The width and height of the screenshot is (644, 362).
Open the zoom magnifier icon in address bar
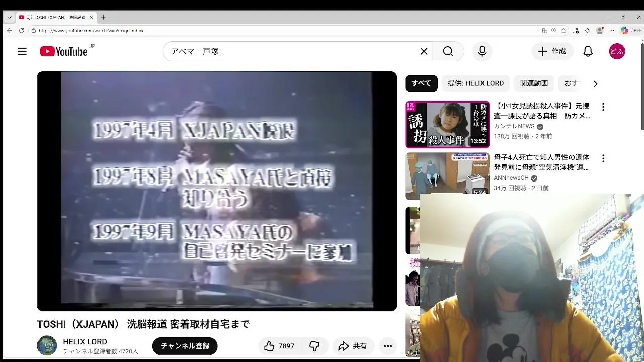pyautogui.click(x=554, y=31)
